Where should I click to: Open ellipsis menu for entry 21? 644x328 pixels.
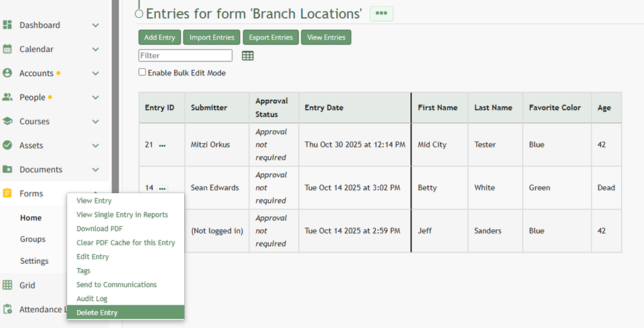click(x=162, y=145)
